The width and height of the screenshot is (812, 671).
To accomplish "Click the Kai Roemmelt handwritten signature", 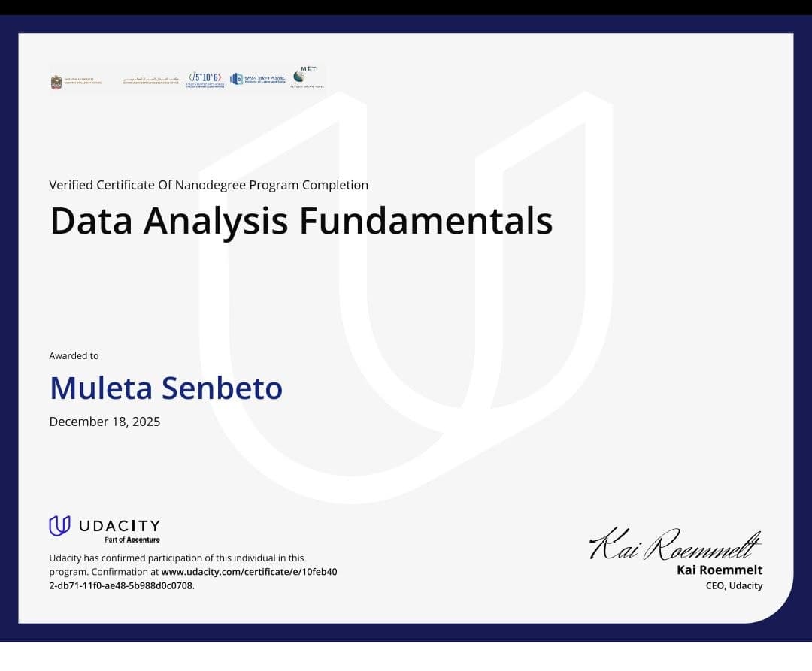I will (x=674, y=544).
